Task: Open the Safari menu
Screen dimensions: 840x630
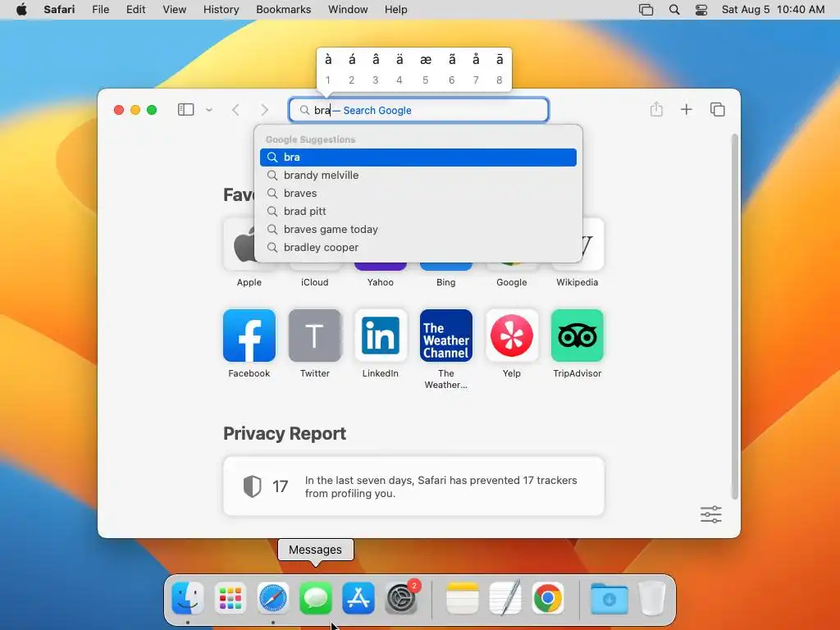Action: click(59, 10)
